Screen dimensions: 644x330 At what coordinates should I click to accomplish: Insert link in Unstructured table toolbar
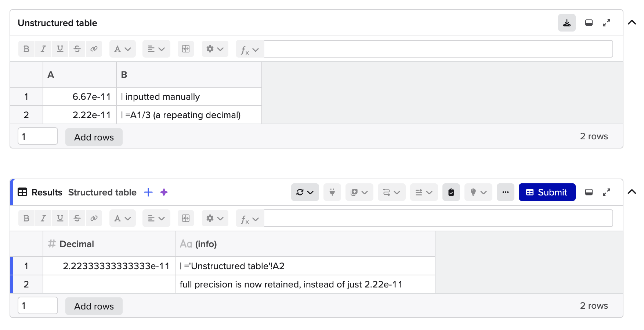tap(94, 49)
